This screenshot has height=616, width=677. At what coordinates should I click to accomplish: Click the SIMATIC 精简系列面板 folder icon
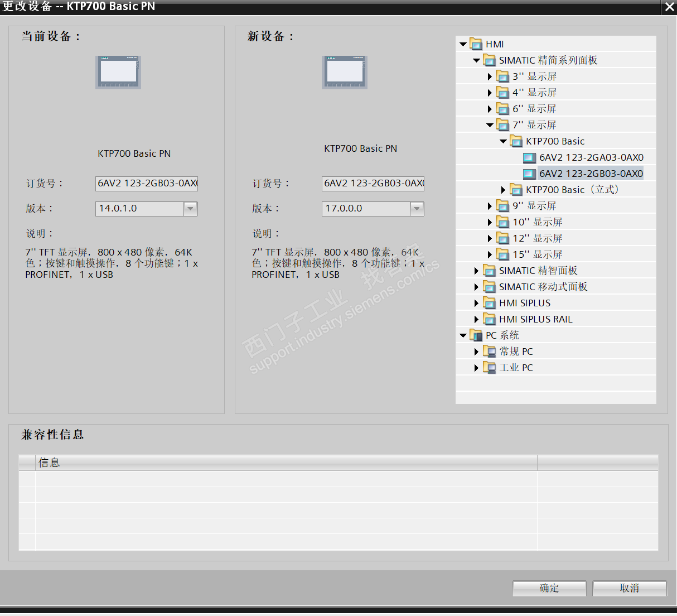tap(489, 60)
